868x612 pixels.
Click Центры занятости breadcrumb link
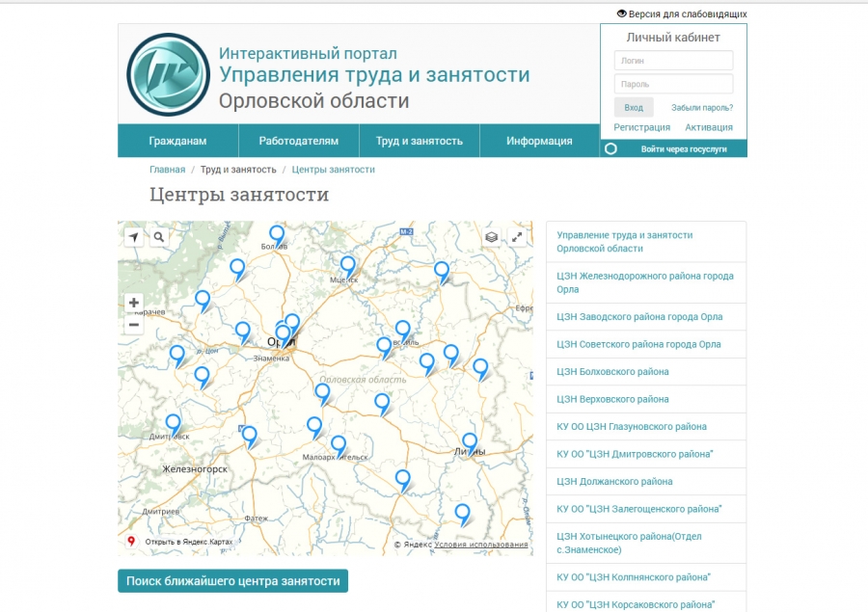point(334,170)
